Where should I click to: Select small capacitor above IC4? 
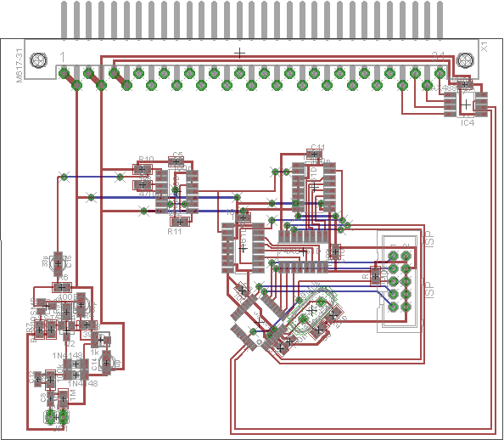click(x=464, y=84)
